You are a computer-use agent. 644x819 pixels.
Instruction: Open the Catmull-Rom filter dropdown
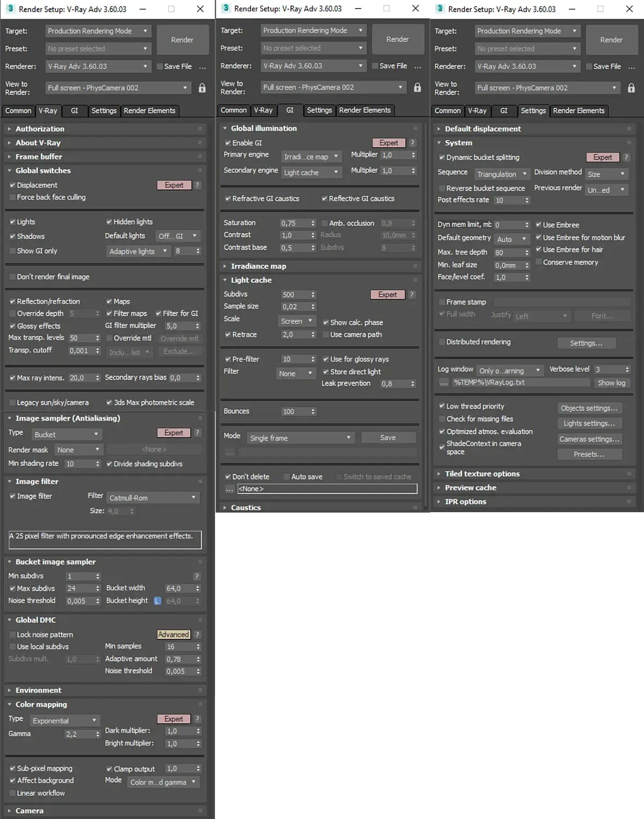click(x=153, y=498)
